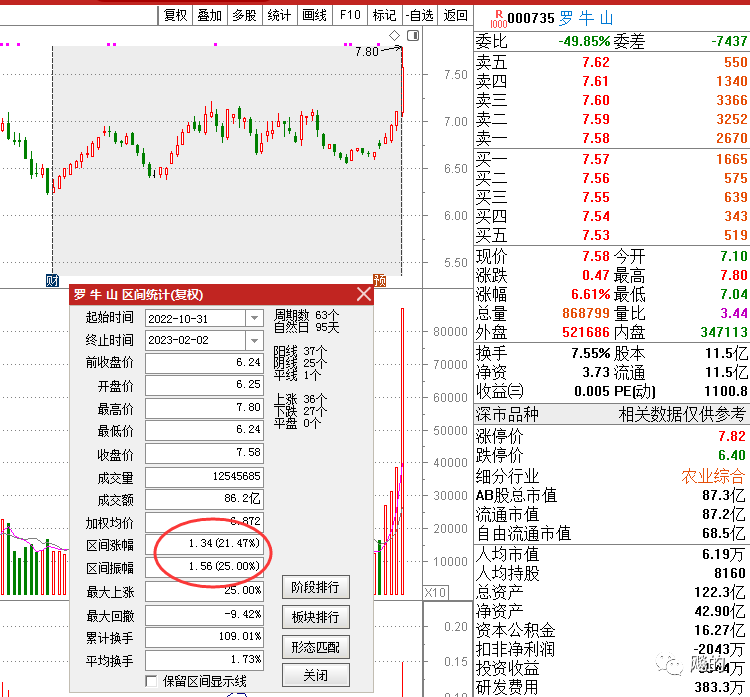
Task: Click the 农业综合 industry link
Action: pyautogui.click(x=713, y=476)
